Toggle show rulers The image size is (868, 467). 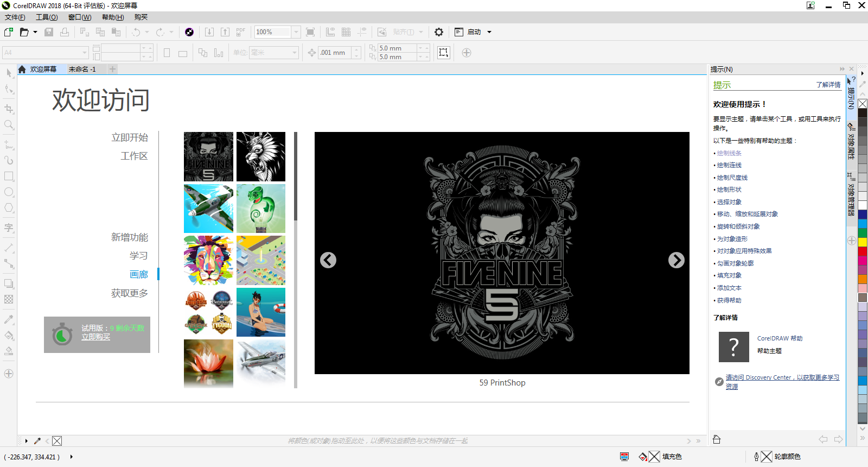click(330, 32)
